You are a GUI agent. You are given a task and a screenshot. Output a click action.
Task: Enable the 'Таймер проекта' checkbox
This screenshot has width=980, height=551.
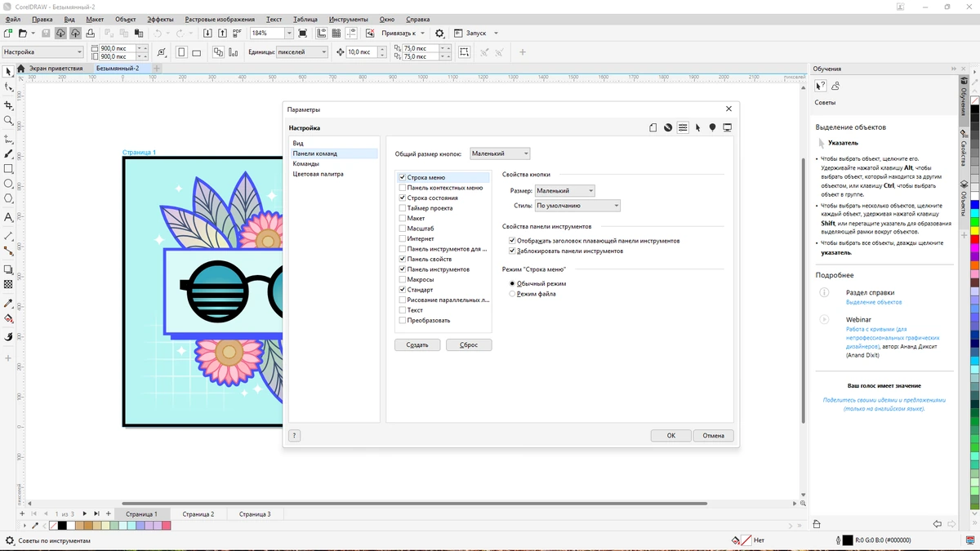pyautogui.click(x=402, y=208)
